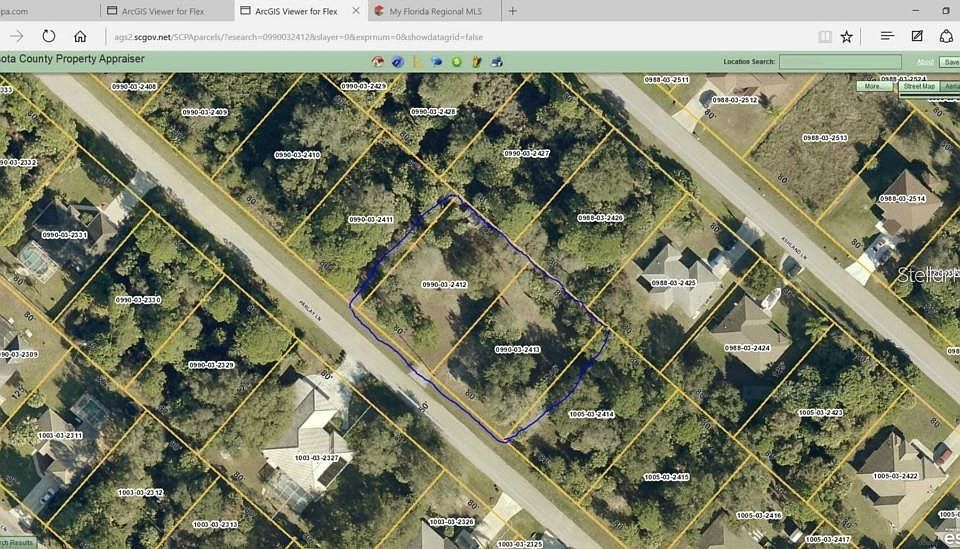Click parcel label 0990-03-2410
This screenshot has width=960, height=549.
[x=298, y=155]
